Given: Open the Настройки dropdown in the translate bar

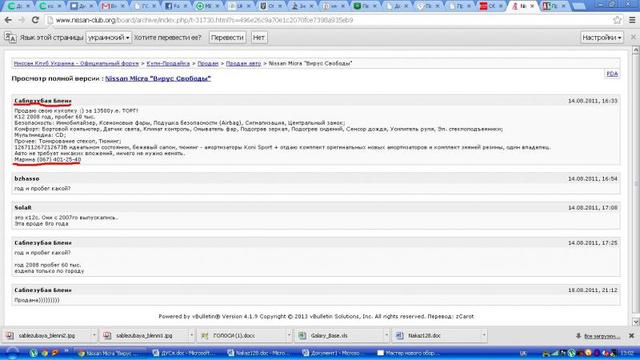Looking at the screenshot, I should 602,38.
